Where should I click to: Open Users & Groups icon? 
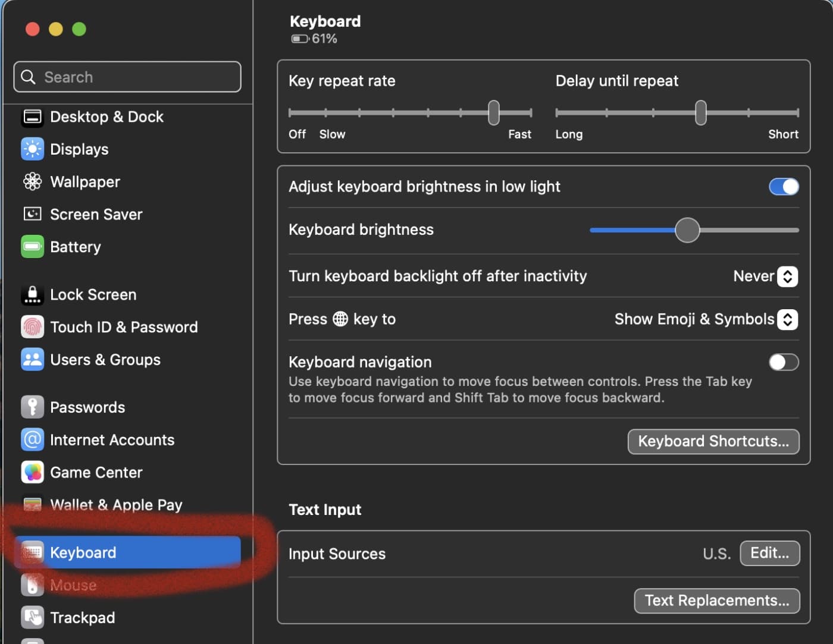[32, 360]
